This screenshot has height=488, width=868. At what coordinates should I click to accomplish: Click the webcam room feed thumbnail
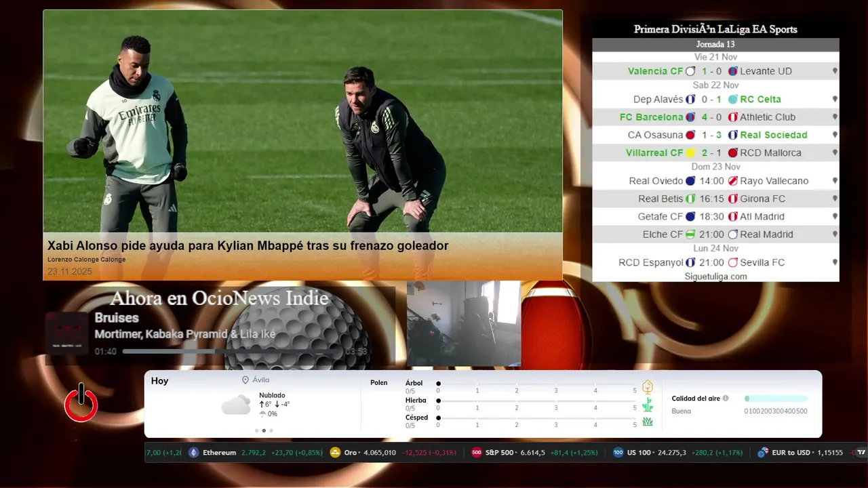point(464,324)
